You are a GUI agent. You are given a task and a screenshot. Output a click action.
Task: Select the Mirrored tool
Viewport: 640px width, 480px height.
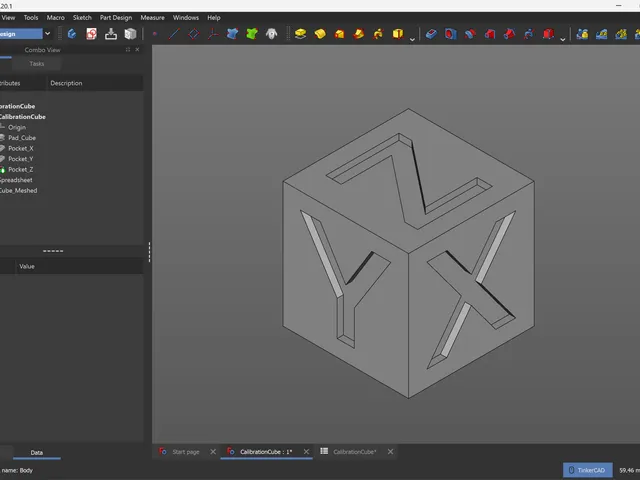click(x=582, y=33)
